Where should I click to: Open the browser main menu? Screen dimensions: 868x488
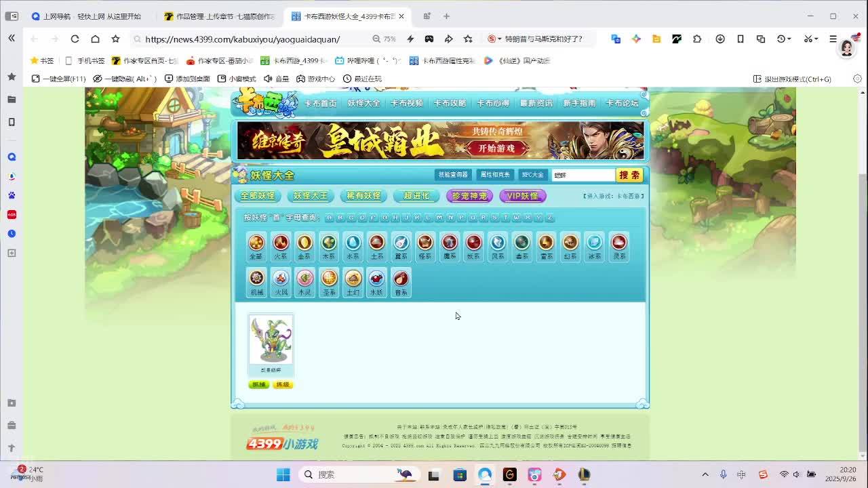point(833,39)
